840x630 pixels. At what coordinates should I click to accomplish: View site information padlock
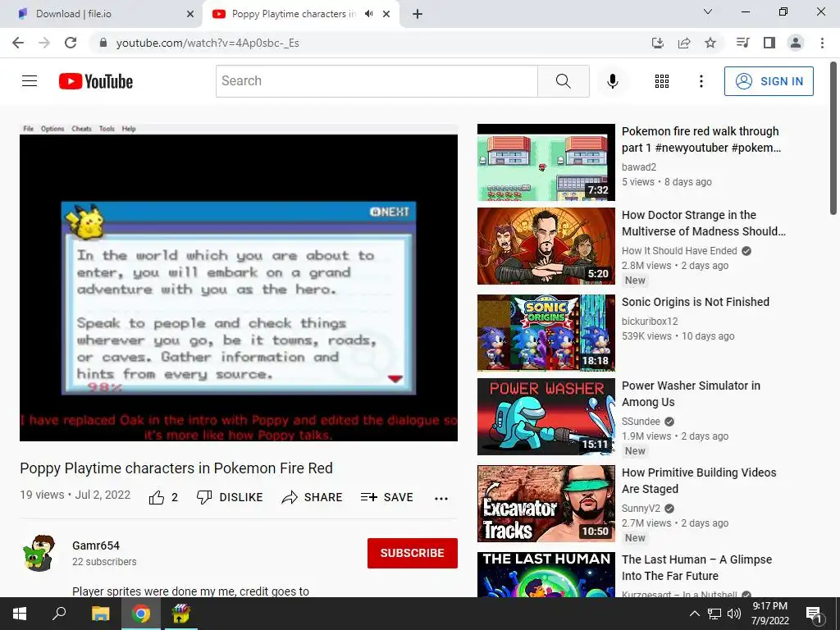(103, 43)
